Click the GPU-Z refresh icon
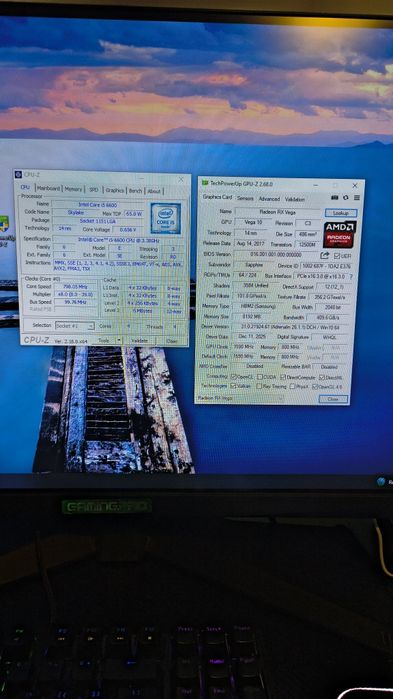Screen dimensions: 393x699 pos(346,197)
